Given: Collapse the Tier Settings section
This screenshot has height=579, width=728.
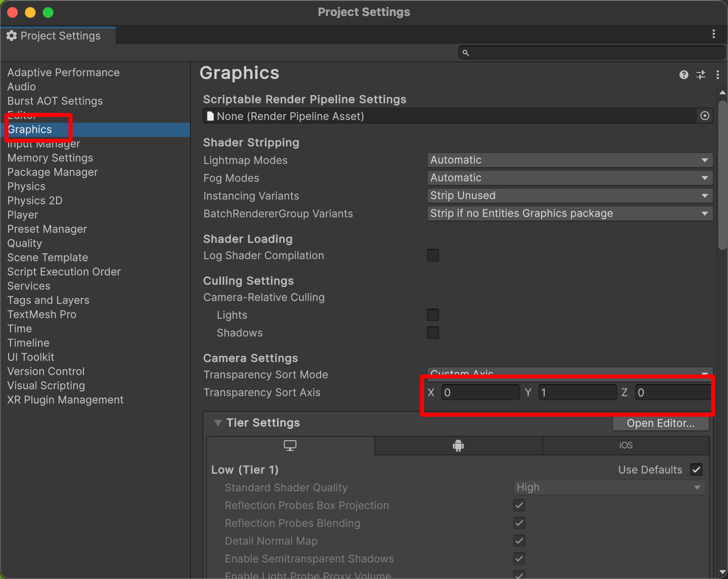Looking at the screenshot, I should (x=218, y=423).
